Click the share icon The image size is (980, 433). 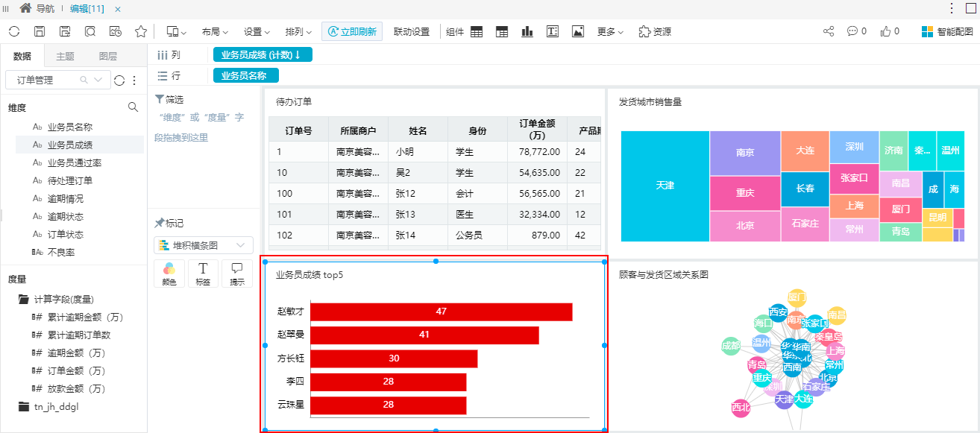(829, 31)
